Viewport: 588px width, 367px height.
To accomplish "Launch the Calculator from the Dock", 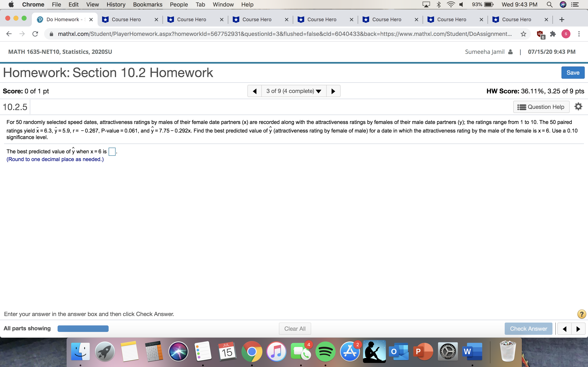I will pyautogui.click(x=154, y=351).
